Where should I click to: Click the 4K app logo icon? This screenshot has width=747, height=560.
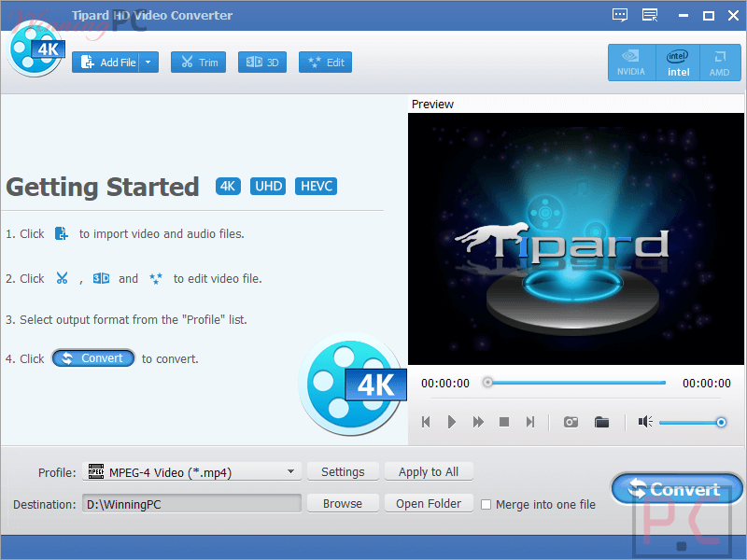tap(35, 51)
